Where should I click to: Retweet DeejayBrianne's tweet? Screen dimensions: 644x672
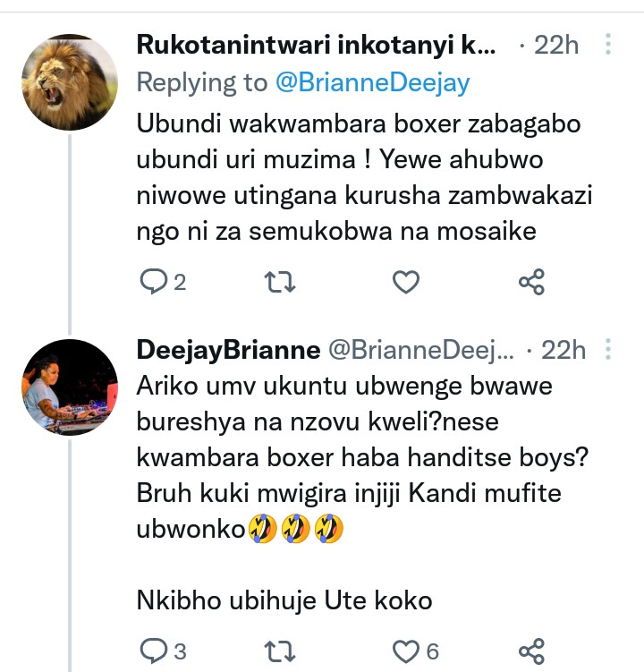pos(280,649)
